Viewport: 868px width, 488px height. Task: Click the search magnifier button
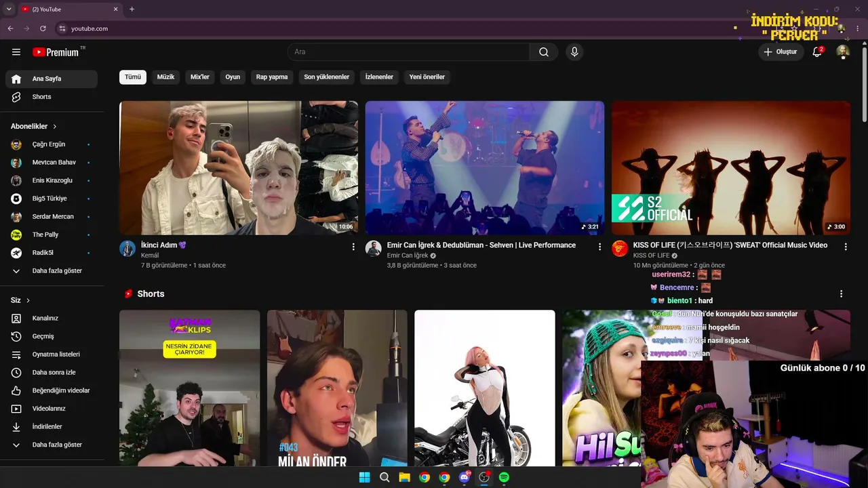[x=544, y=52]
